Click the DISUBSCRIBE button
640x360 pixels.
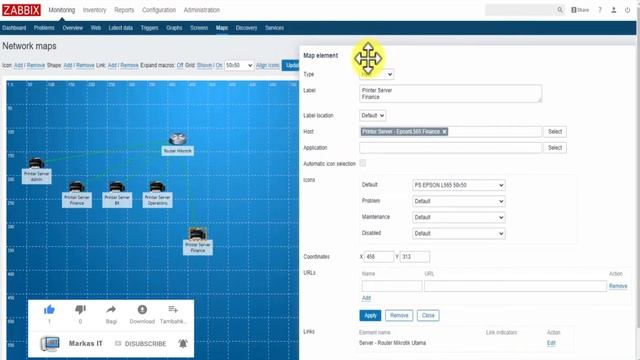[141, 344]
